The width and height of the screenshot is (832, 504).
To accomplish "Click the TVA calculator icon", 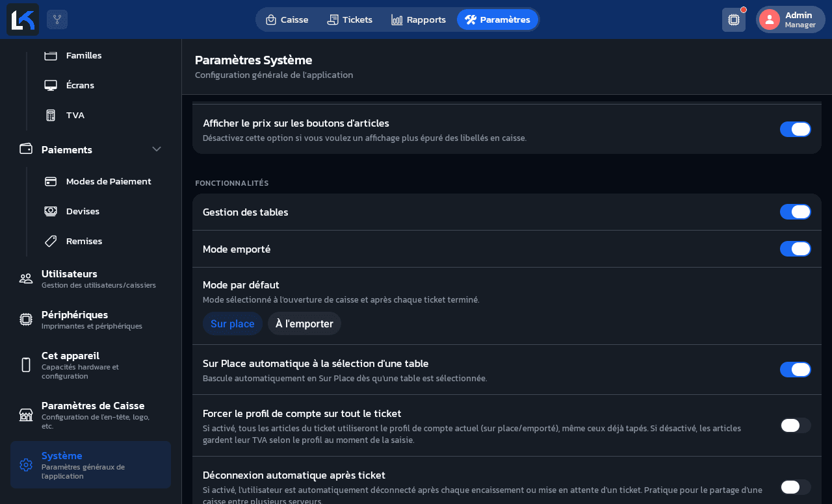I will click(51, 115).
